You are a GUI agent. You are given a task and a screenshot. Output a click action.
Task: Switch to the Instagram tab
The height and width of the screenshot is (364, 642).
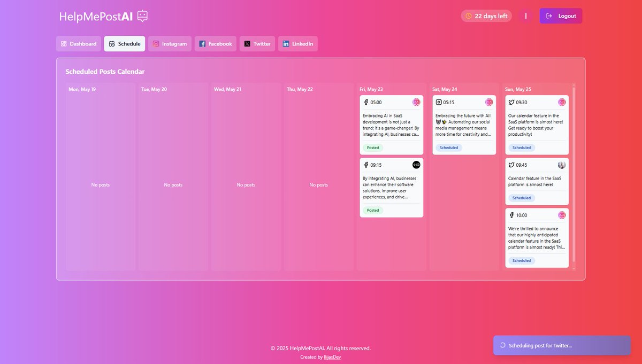pyautogui.click(x=170, y=44)
